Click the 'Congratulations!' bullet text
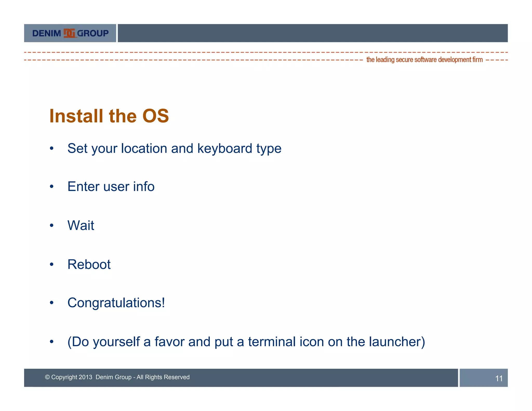Screen dimensions: 532x411 tap(116, 303)
